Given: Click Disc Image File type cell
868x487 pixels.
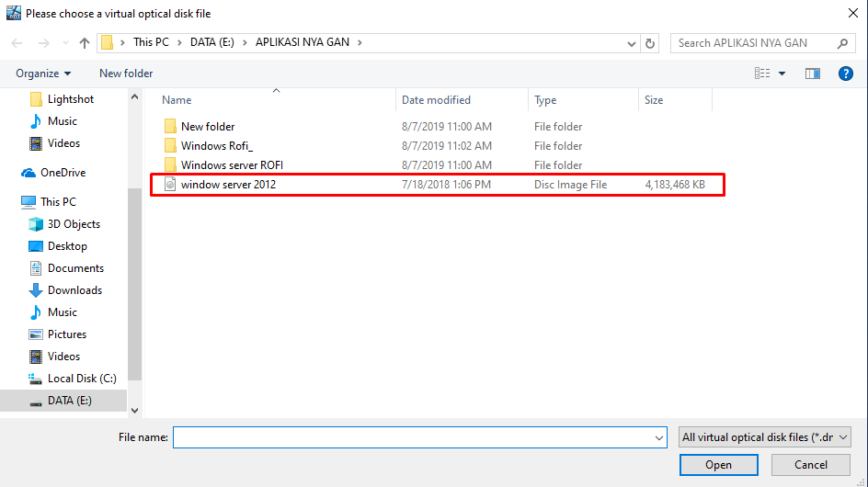Looking at the screenshot, I should click(x=571, y=185).
